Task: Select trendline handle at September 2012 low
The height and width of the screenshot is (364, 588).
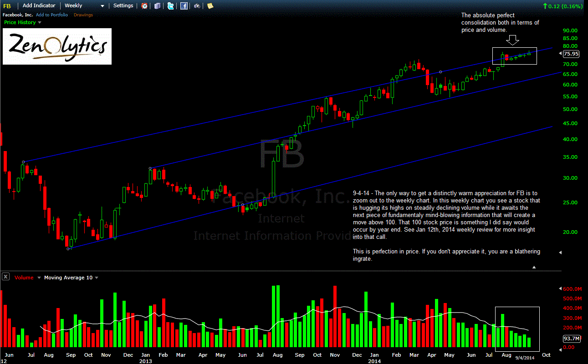Action: 68,249
